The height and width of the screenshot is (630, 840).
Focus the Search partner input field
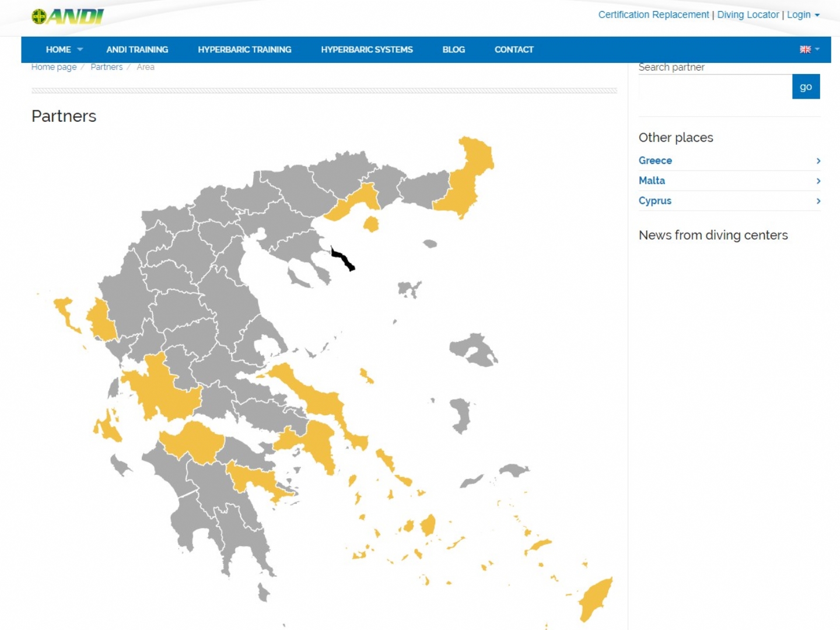[x=715, y=86]
